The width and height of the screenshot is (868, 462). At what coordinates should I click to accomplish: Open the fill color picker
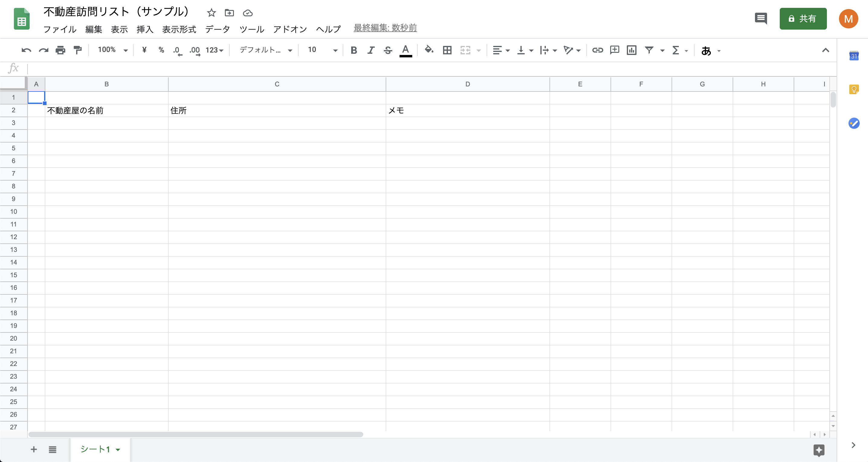pos(429,50)
